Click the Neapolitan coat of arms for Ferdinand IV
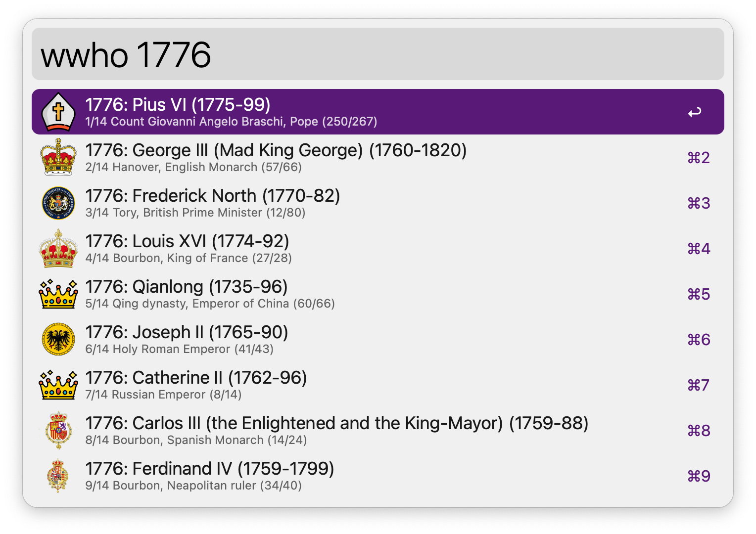This screenshot has width=756, height=534. (x=58, y=476)
